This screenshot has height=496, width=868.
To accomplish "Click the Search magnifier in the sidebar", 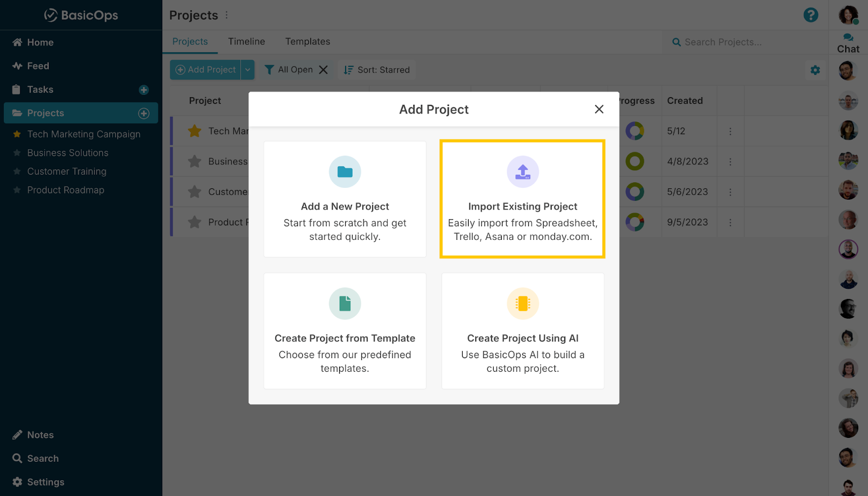I will [16, 458].
